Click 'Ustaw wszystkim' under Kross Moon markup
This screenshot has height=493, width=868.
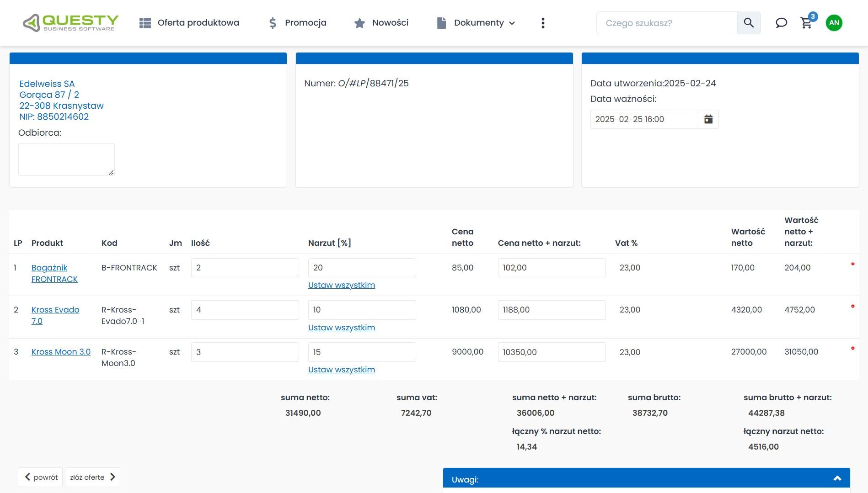pyautogui.click(x=342, y=370)
